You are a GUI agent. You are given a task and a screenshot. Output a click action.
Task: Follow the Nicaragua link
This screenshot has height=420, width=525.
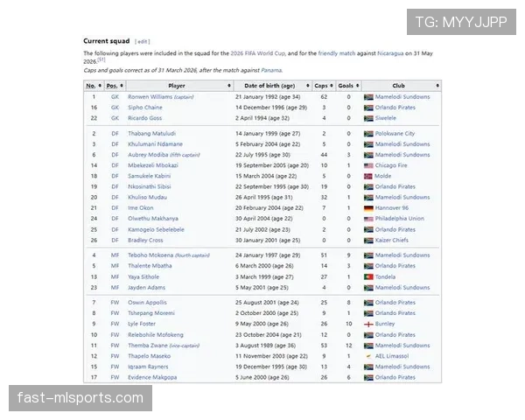tap(390, 53)
